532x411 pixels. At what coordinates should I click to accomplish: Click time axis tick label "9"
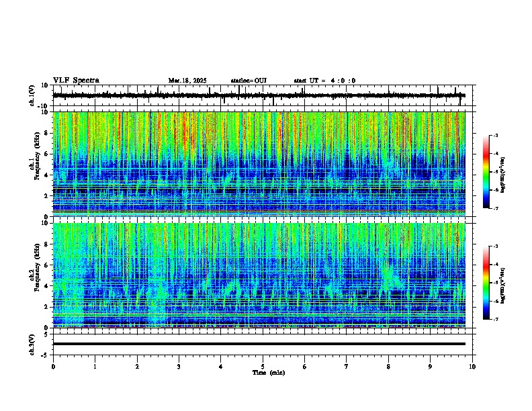pos(430,367)
